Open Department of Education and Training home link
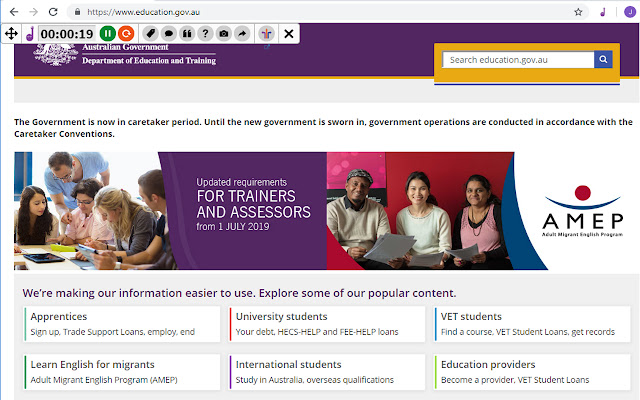 click(x=149, y=60)
